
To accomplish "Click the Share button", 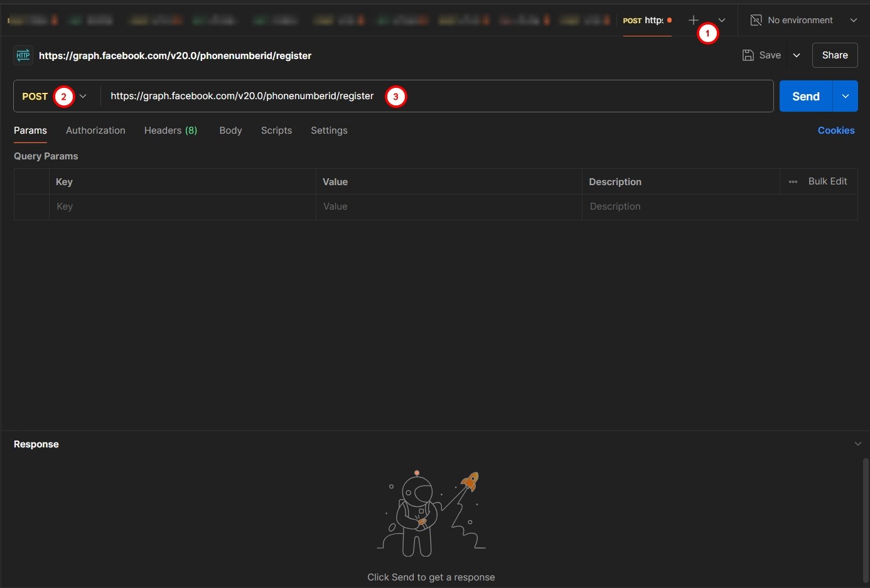I will pos(834,55).
